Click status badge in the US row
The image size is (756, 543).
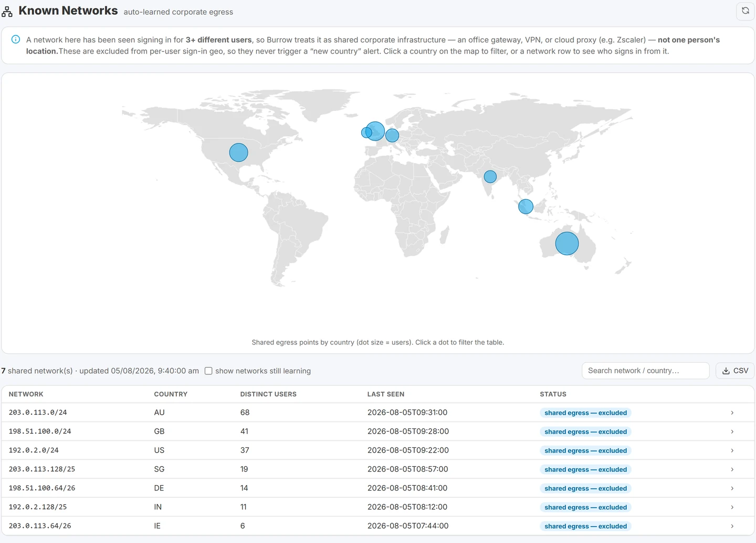pyautogui.click(x=585, y=451)
